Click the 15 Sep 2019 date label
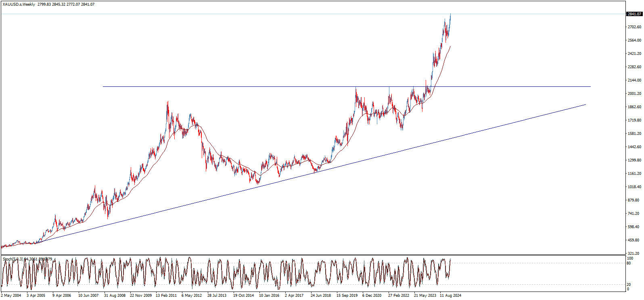644x300 pixels. tap(347, 295)
